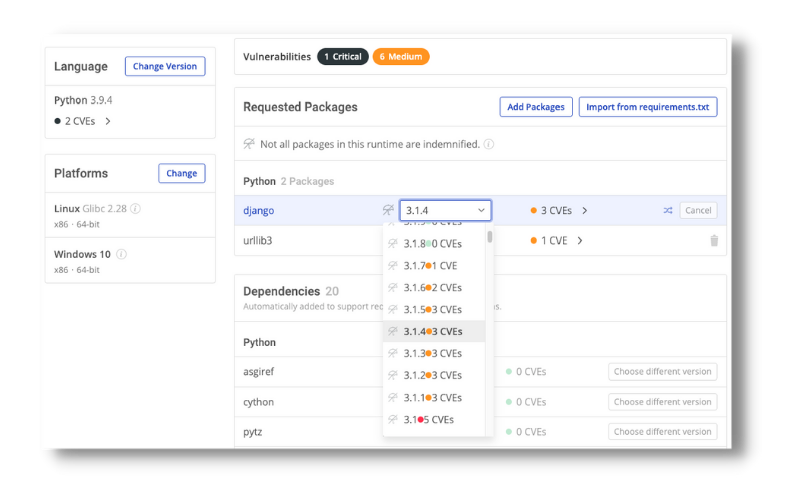The width and height of the screenshot is (800, 500).
Task: Click the 6 Medium vulnerabilities badge
Action: pyautogui.click(x=401, y=57)
